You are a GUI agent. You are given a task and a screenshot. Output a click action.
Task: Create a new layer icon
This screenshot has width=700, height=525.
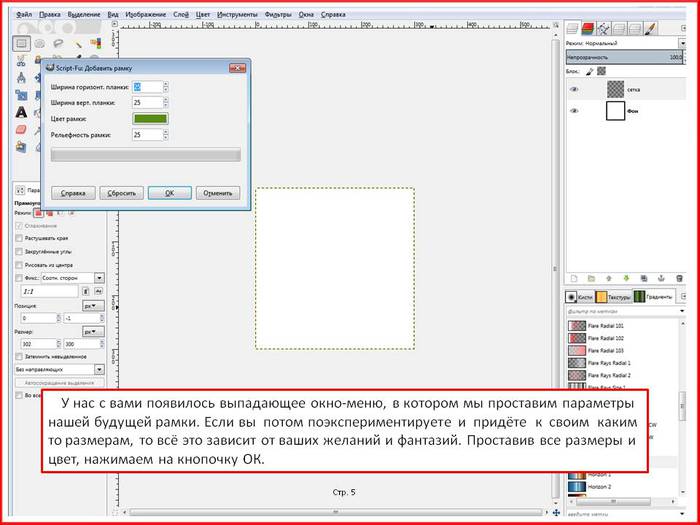(x=574, y=279)
